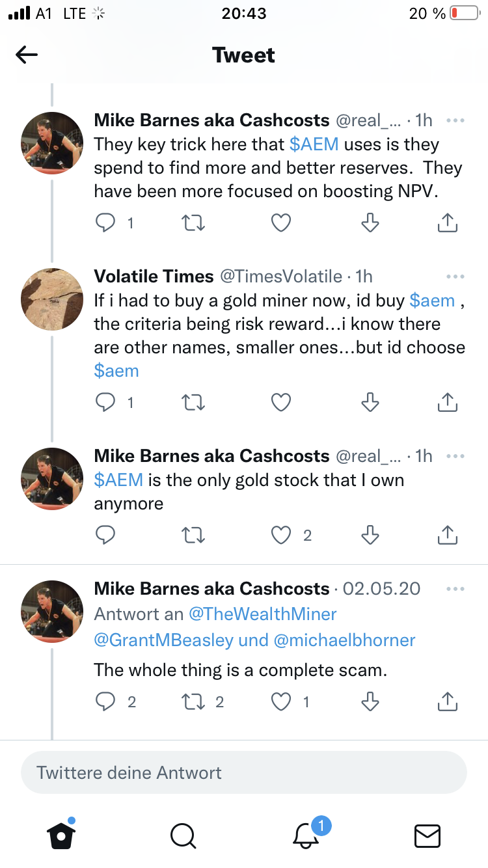
Task: Open the Home tab in bottom bar
Action: pyautogui.click(x=61, y=835)
